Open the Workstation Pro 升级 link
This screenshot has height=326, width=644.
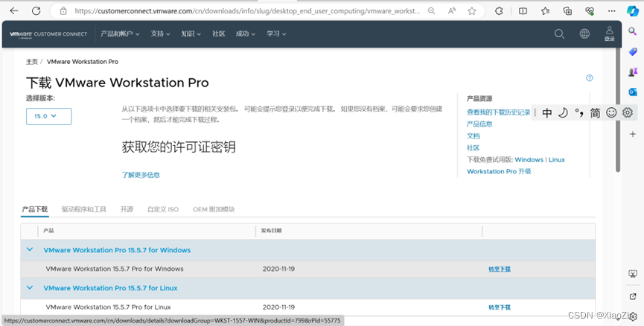click(x=499, y=172)
